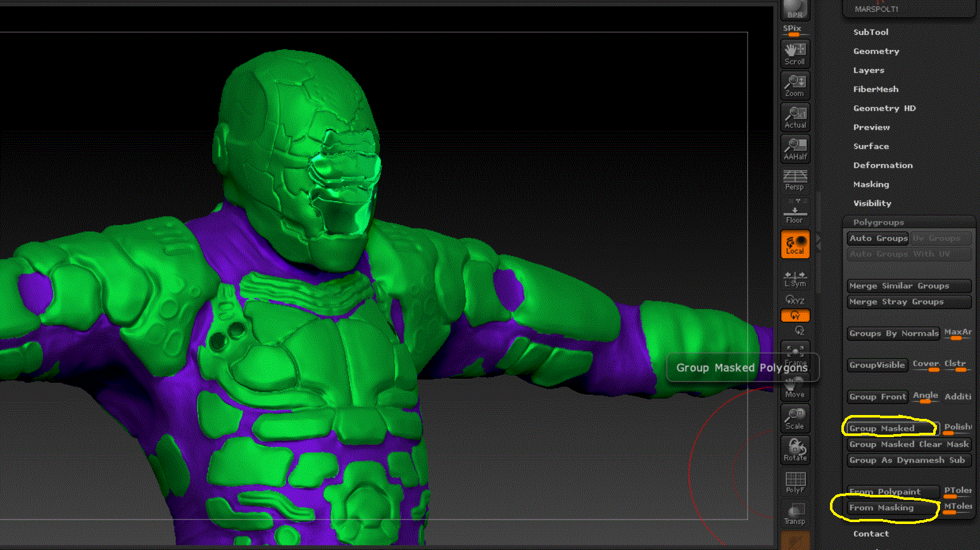Select the Scroll navigation tool
Image resolution: width=980 pixels, height=550 pixels.
coord(795,53)
